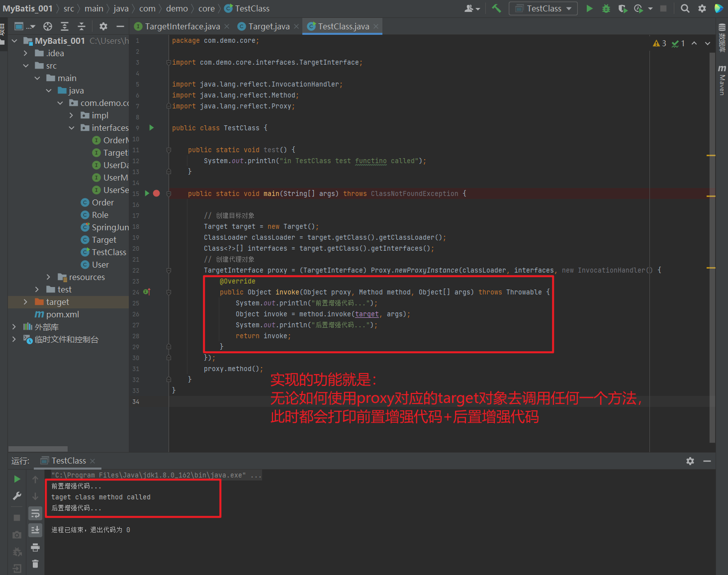The height and width of the screenshot is (575, 728).
Task: Click the crosshair locate-opened-file icon
Action: [48, 26]
